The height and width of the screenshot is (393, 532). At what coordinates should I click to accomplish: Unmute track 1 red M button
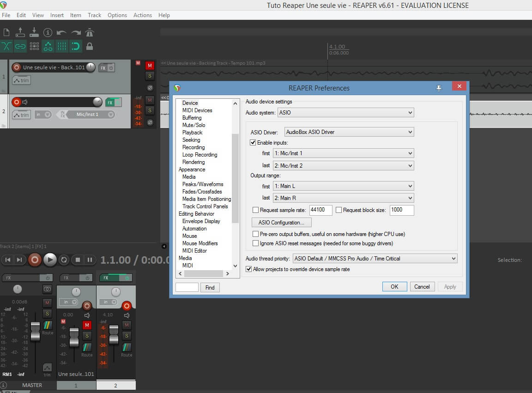pyautogui.click(x=150, y=66)
